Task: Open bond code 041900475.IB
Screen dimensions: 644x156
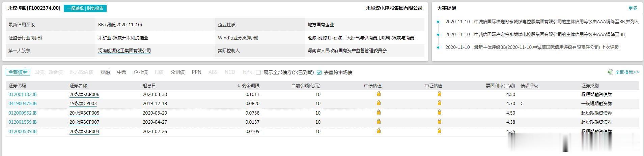Action: (x=23, y=103)
